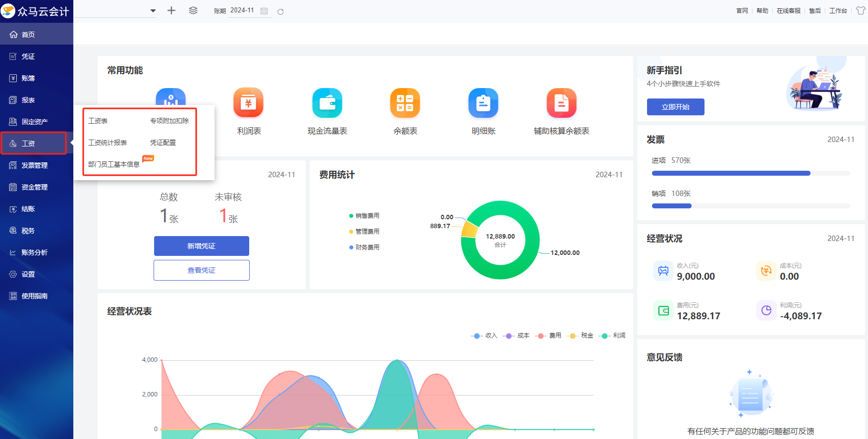
Task: Open the 现金流量表 wallet icon
Action: [x=327, y=102]
